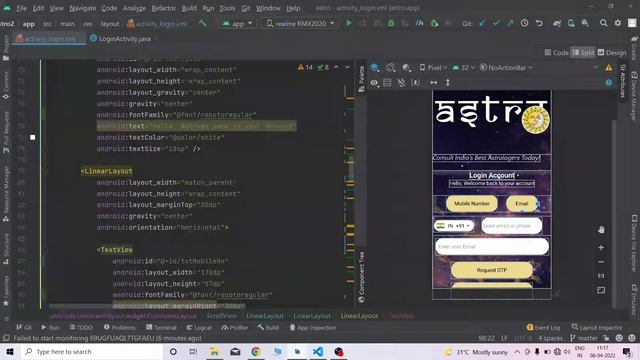This screenshot has width=640, height=360.
Task: Toggle the Project tool window
Action: point(6,48)
